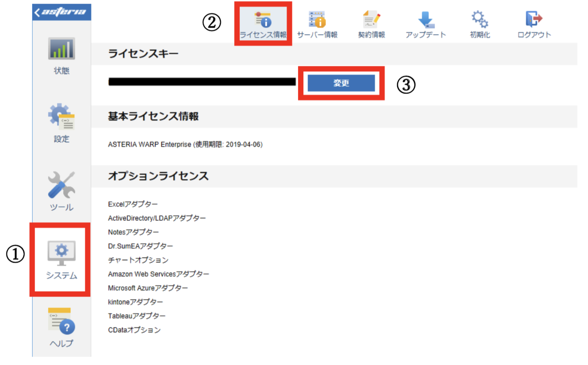Viewport: 588px width, 365px height.
Task: Click the ActiveDirectory/LDAPアダプター entry
Action: 157,218
